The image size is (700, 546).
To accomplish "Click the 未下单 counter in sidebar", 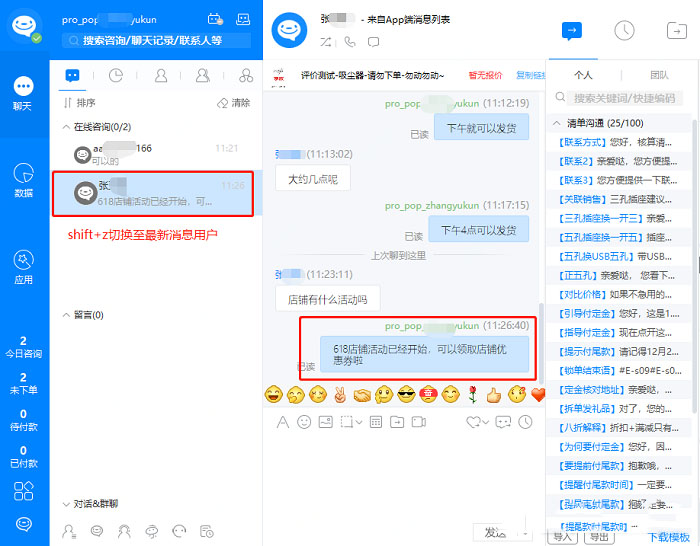I will point(23,384).
